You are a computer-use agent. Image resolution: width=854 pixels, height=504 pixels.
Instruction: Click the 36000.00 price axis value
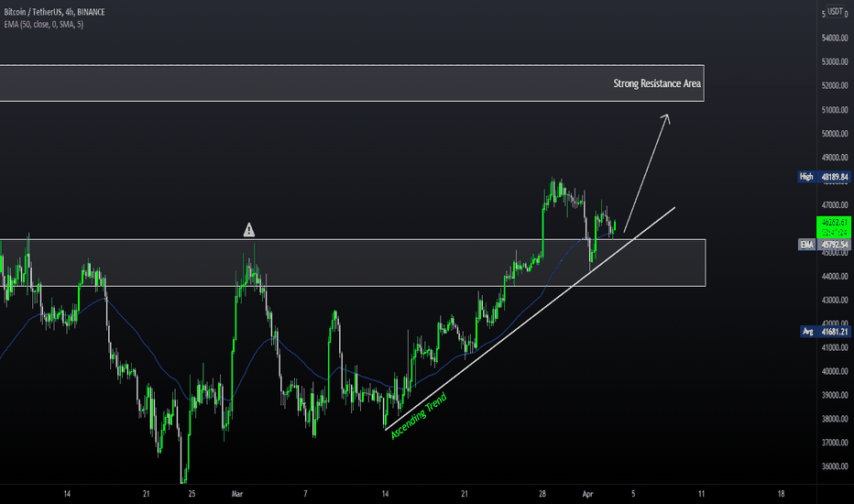(x=835, y=466)
